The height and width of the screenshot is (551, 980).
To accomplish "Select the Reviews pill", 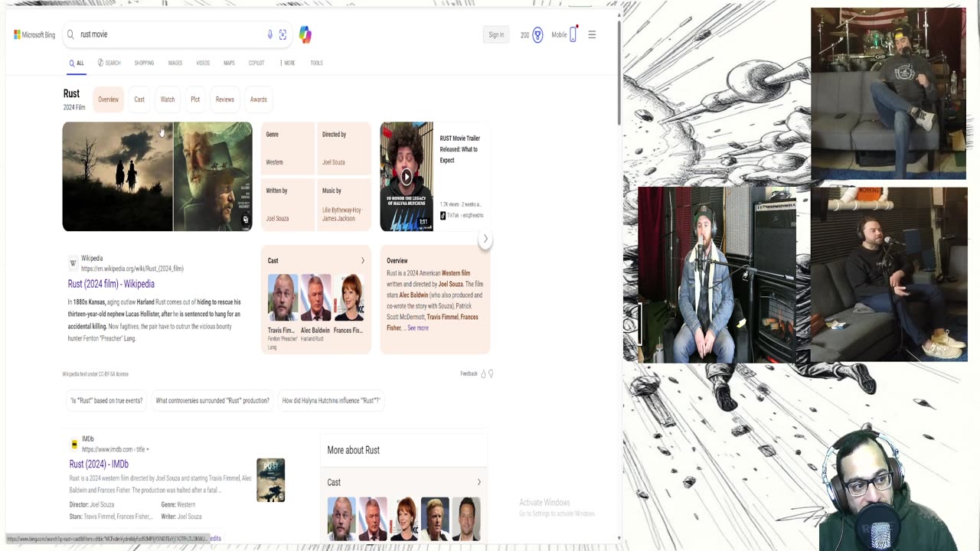I will click(224, 99).
